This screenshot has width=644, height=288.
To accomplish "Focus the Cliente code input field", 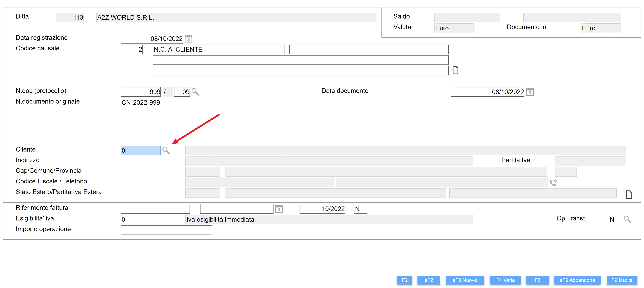I will [141, 151].
